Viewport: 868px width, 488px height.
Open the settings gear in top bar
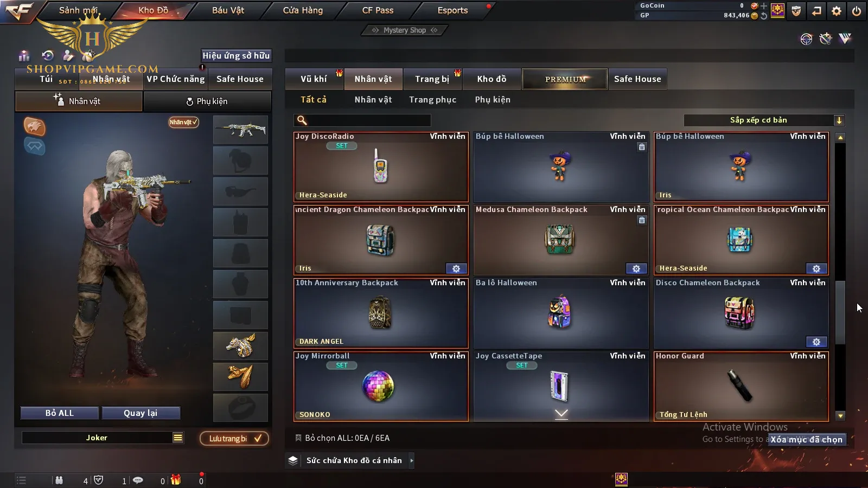tap(836, 11)
